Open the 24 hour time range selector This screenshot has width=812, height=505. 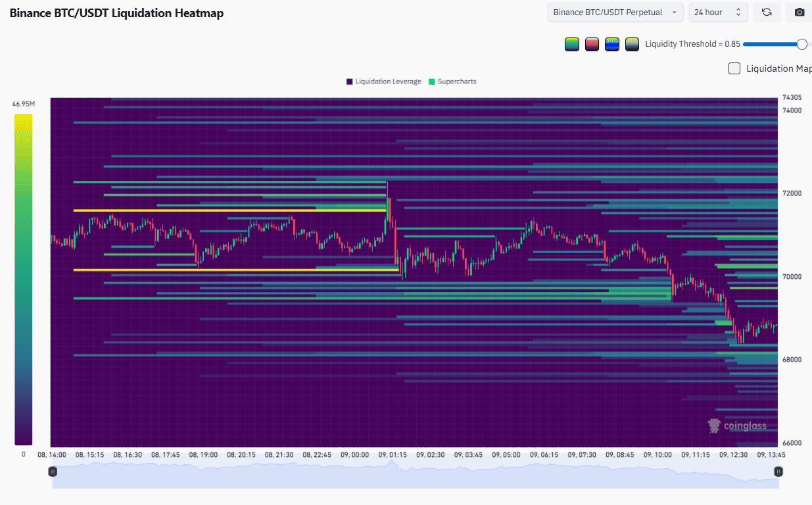(x=718, y=12)
